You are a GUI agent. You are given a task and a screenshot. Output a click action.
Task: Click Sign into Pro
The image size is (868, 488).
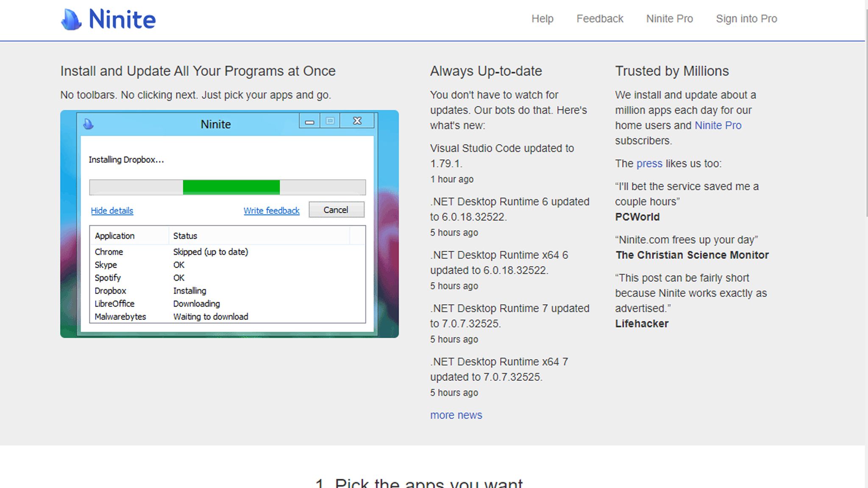click(746, 19)
